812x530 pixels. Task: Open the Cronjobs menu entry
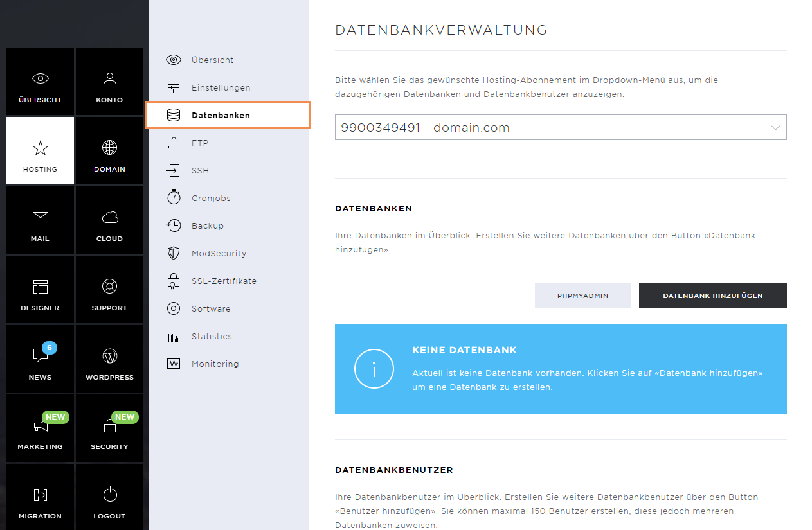click(x=211, y=198)
